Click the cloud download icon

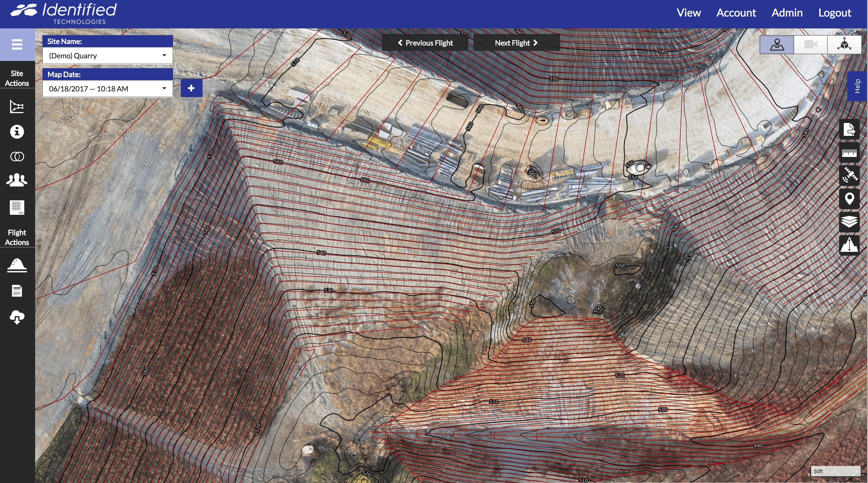17,317
